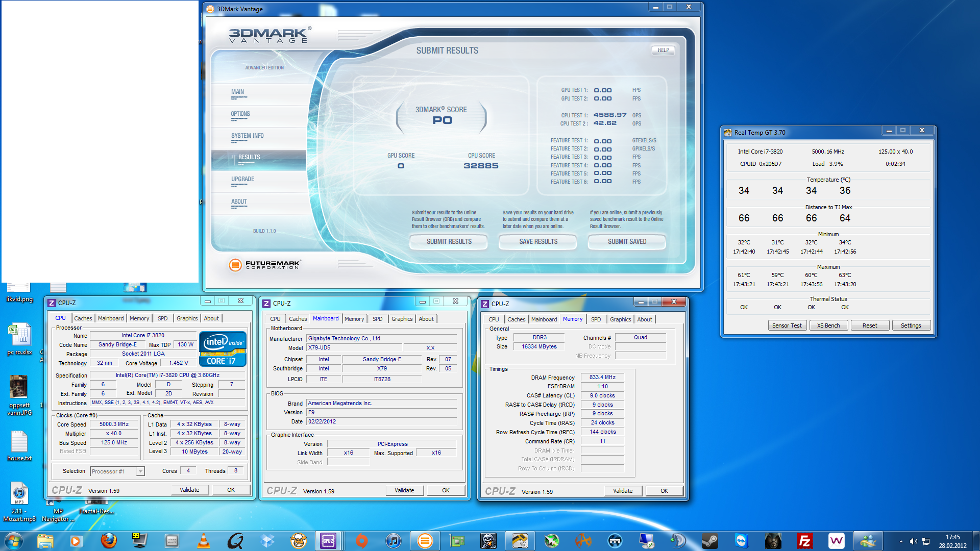Open Windows Media Player taskbar icon
This screenshot has width=980, height=551.
77,540
